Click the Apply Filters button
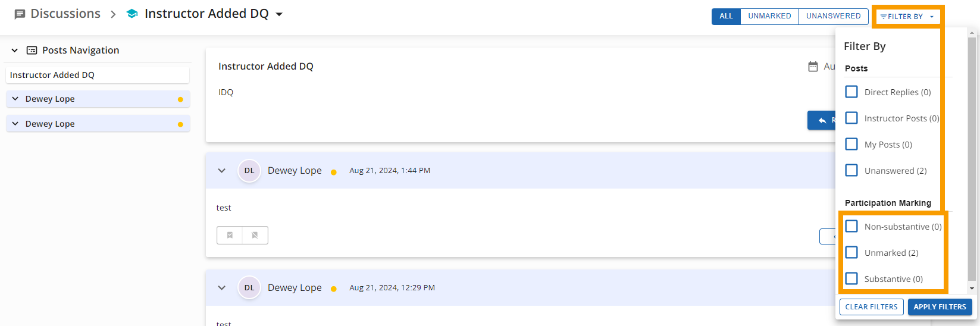Viewport: 980px width, 326px height. coord(940,307)
